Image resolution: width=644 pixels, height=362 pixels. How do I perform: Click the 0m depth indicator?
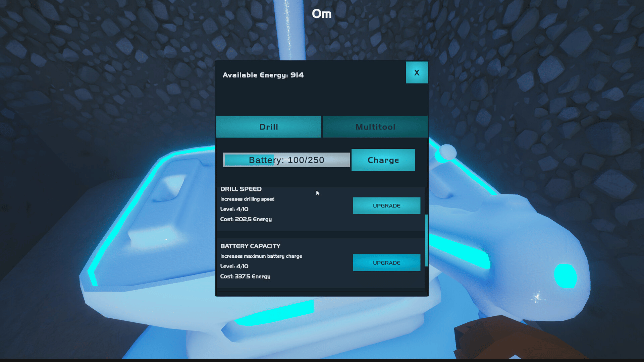tap(321, 14)
